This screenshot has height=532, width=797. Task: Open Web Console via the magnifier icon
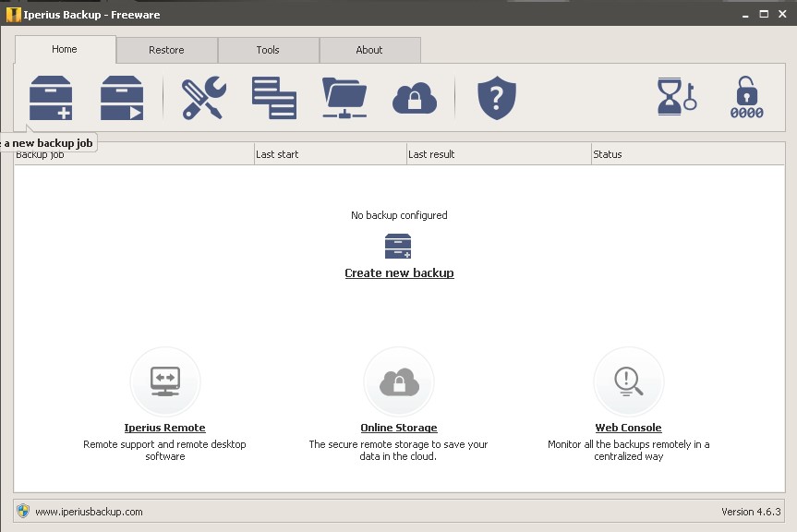click(x=628, y=381)
